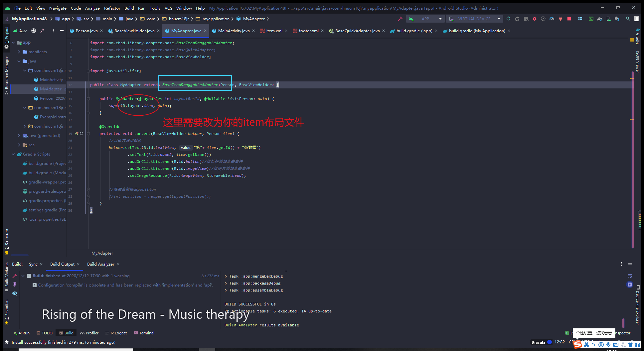Open the Refactor menu

(x=112, y=8)
